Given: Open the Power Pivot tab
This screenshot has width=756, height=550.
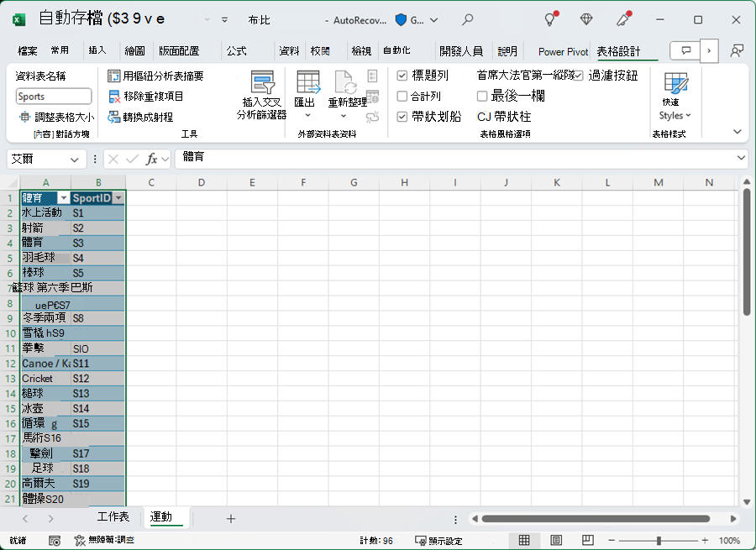Looking at the screenshot, I should click(563, 51).
